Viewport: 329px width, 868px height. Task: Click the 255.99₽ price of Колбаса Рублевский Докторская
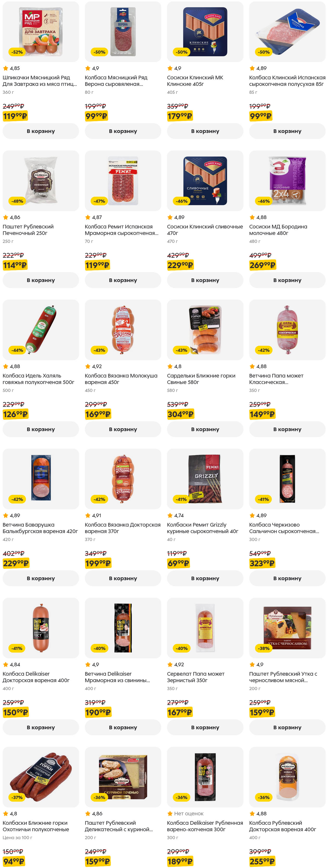(262, 861)
